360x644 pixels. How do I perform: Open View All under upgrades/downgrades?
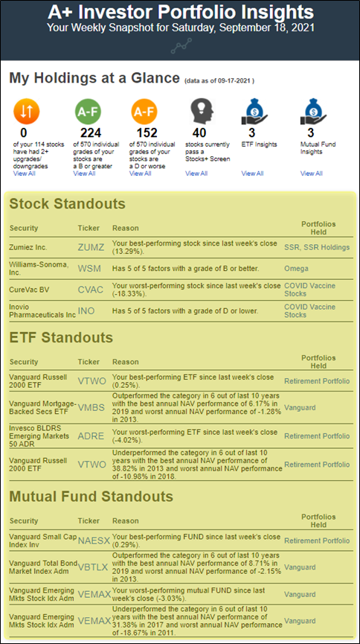[x=25, y=173]
